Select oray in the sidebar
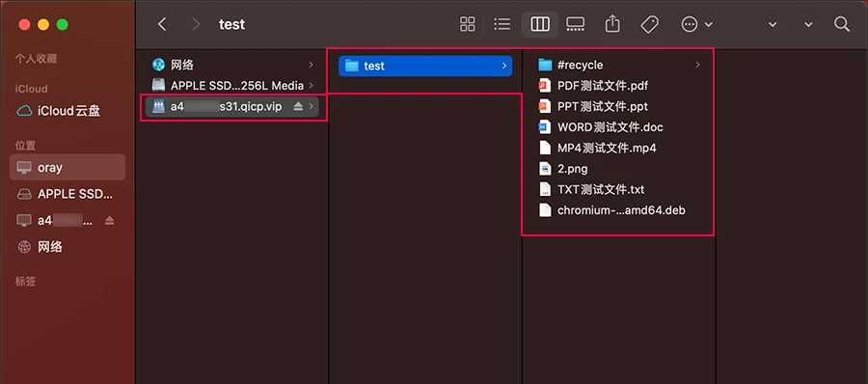The width and height of the screenshot is (868, 384). pyautogui.click(x=68, y=167)
